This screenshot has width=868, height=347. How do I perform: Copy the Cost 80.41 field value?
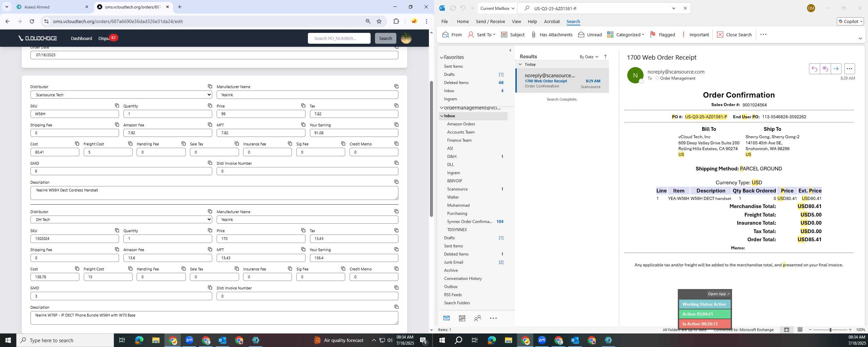click(77, 144)
